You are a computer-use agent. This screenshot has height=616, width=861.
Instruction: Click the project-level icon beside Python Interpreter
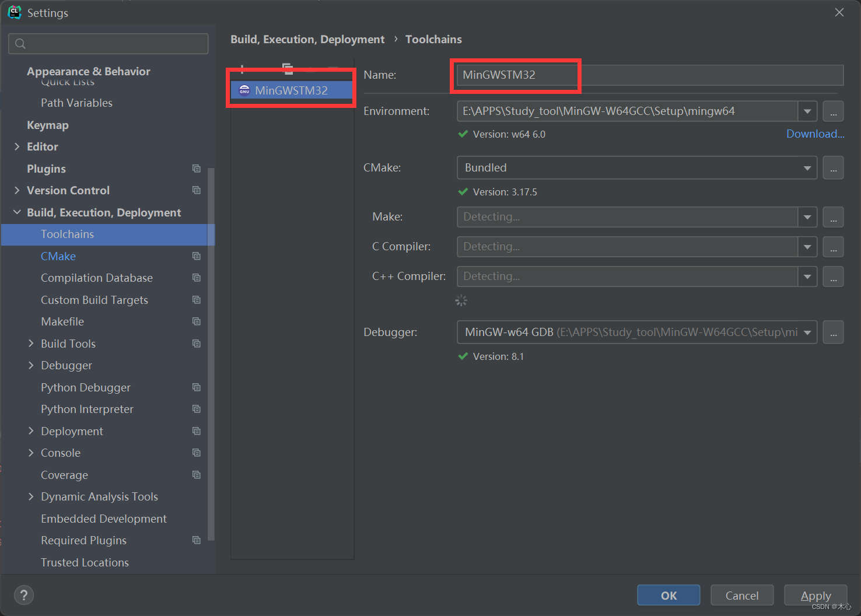click(197, 409)
